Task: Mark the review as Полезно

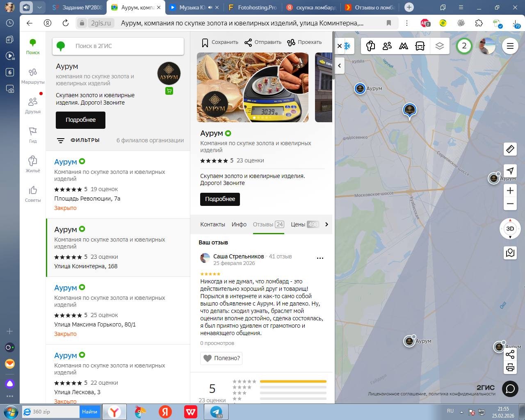Action: (221, 358)
